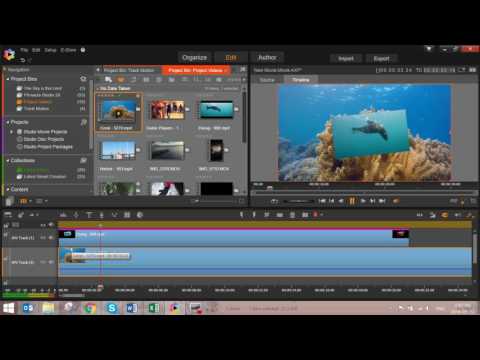Collapse the Projects section
480x360 pixels.
point(8,122)
